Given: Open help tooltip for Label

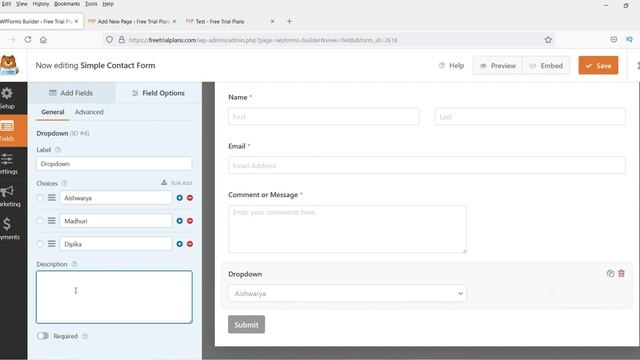Looking at the screenshot, I should click(58, 150).
